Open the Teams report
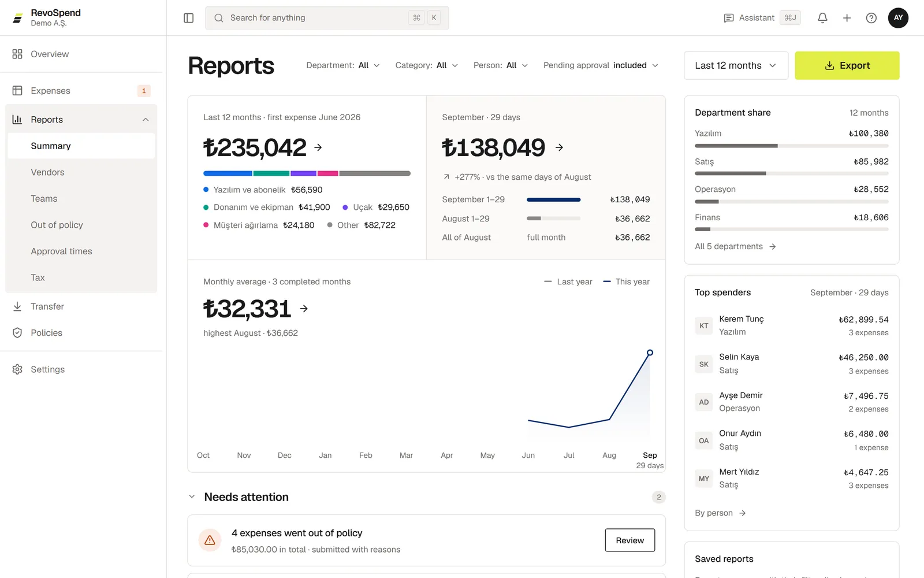The height and width of the screenshot is (578, 924). 81,199
